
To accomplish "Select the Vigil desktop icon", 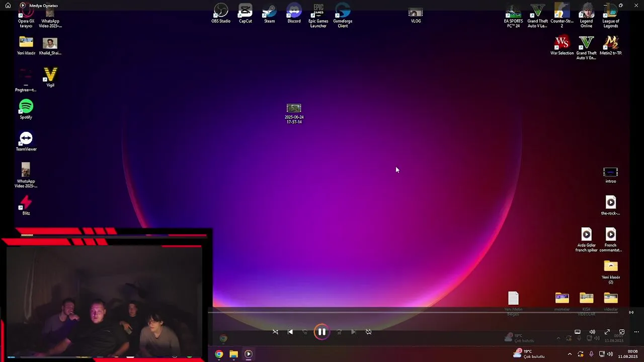I will click(50, 77).
